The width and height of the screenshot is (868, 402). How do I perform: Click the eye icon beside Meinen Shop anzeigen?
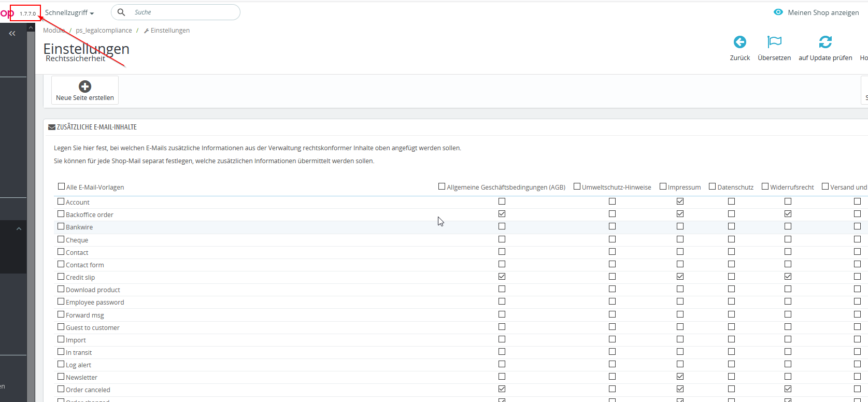778,12
